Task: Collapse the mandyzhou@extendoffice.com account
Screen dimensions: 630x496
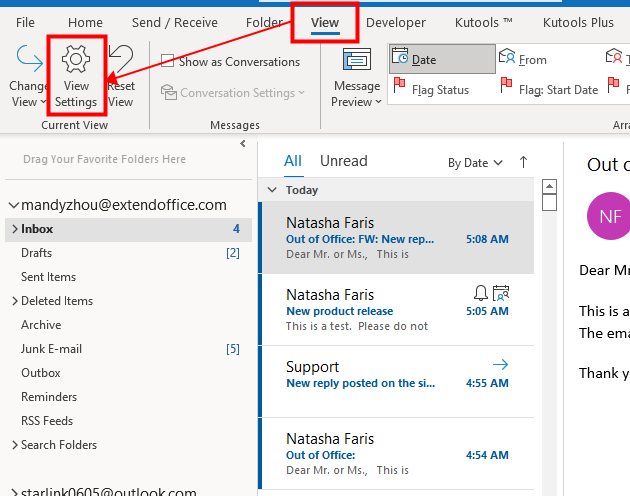Action: tap(12, 205)
